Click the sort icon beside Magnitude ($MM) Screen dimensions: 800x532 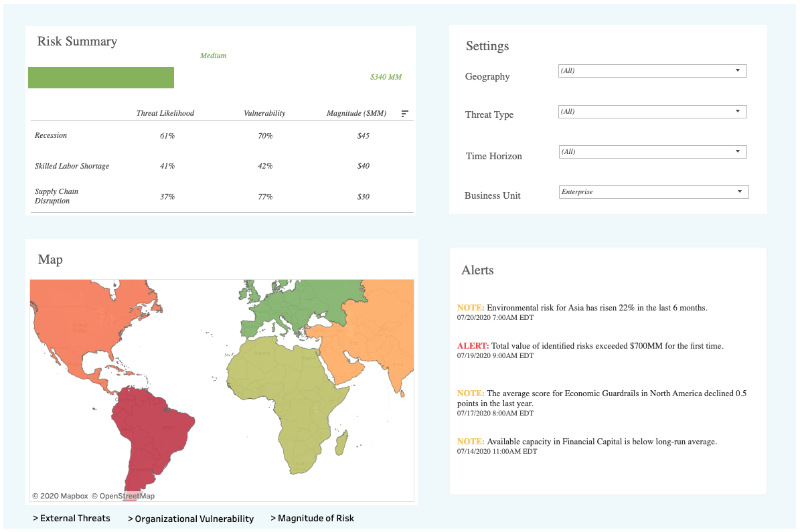point(404,114)
